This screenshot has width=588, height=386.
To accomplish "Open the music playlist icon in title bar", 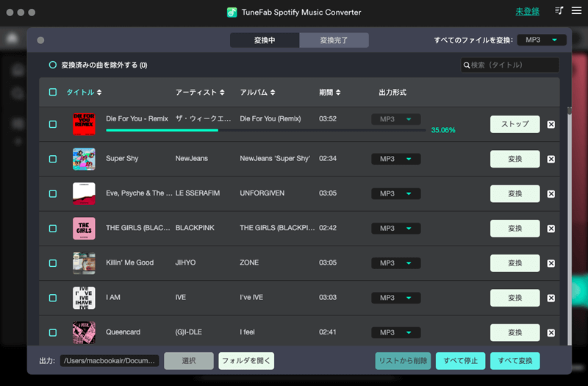I will (559, 10).
